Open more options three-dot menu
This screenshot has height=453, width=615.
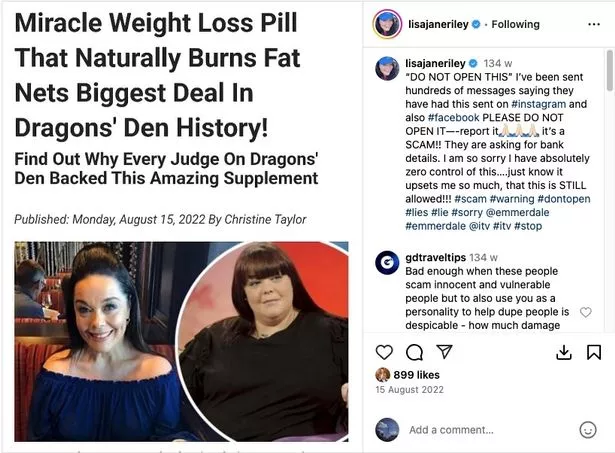[x=594, y=24]
